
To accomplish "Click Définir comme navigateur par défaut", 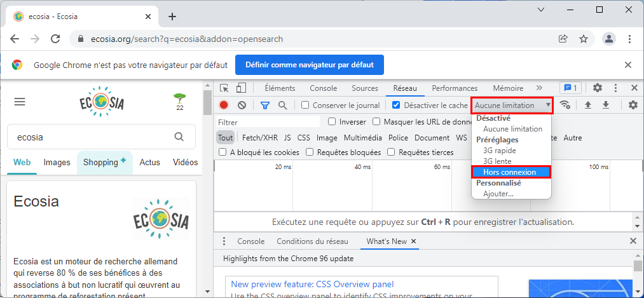I will (309, 65).
